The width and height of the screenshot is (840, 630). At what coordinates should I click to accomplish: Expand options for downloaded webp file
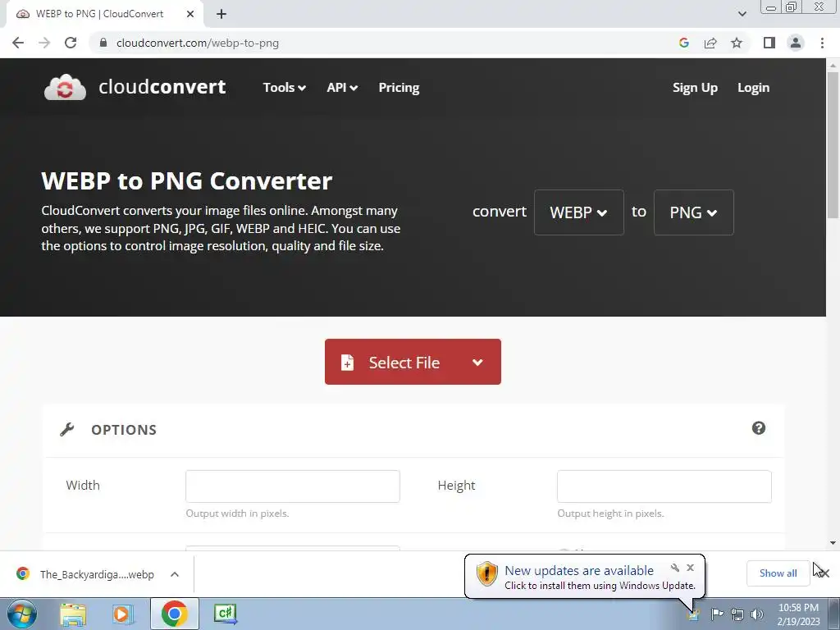click(x=175, y=574)
